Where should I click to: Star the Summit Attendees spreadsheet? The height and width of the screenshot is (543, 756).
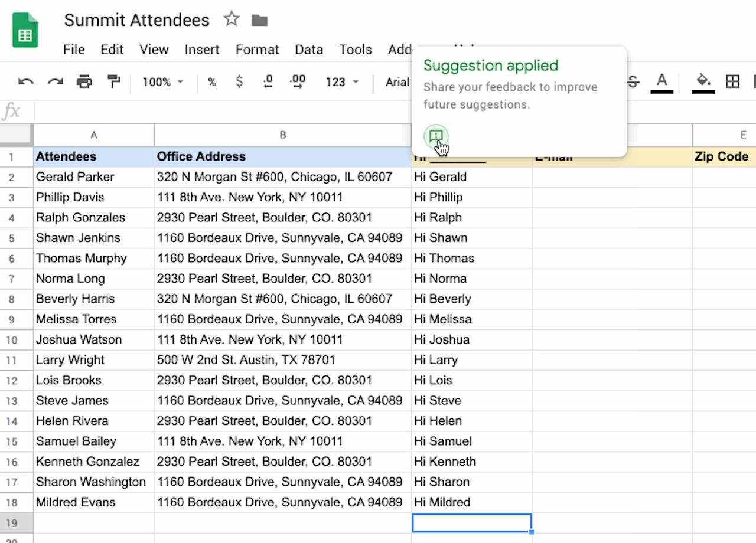[232, 19]
